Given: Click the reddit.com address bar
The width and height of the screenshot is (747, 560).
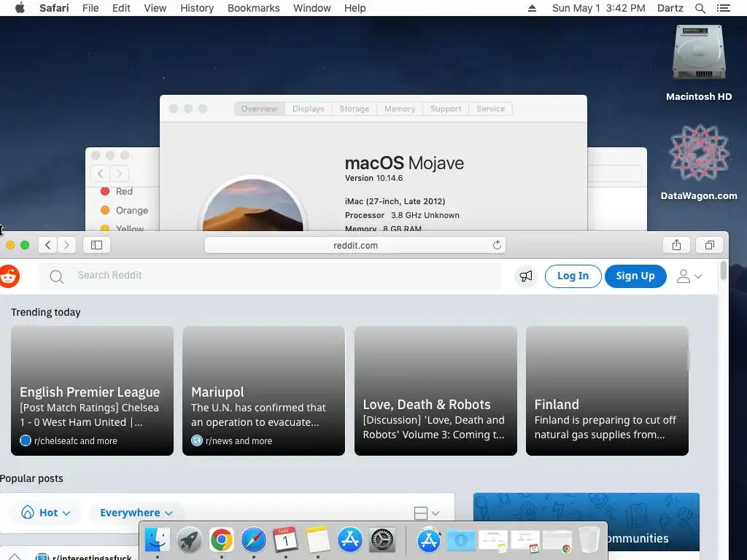Looking at the screenshot, I should 355,245.
